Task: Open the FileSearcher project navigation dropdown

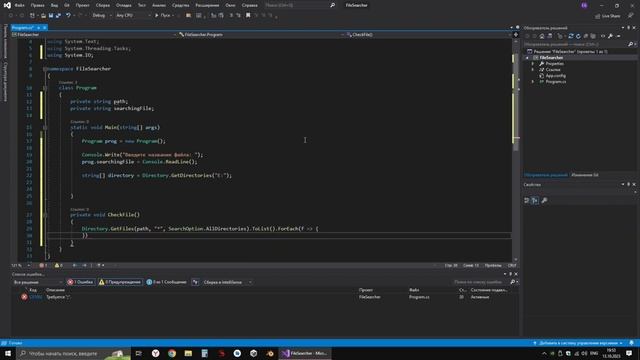Action: (94, 35)
